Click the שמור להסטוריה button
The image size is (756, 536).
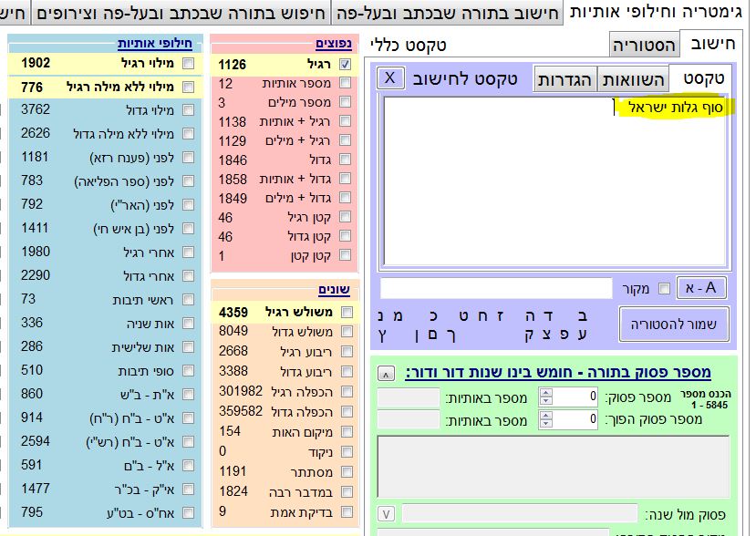(674, 325)
